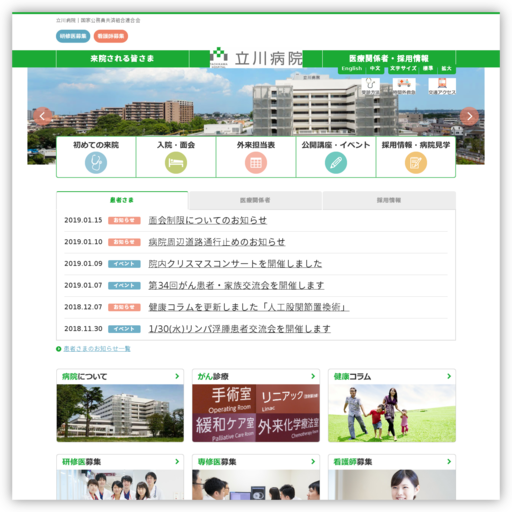Click the 文字サイズ label
Image resolution: width=512 pixels, height=512 pixels.
(x=403, y=68)
